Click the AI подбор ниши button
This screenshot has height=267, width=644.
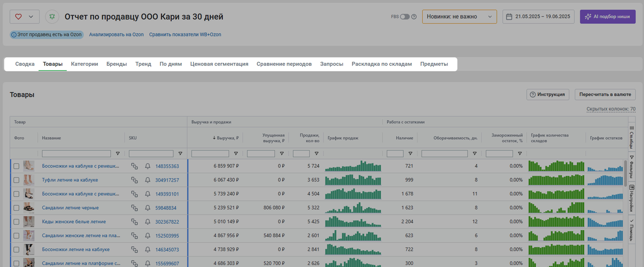tap(608, 17)
